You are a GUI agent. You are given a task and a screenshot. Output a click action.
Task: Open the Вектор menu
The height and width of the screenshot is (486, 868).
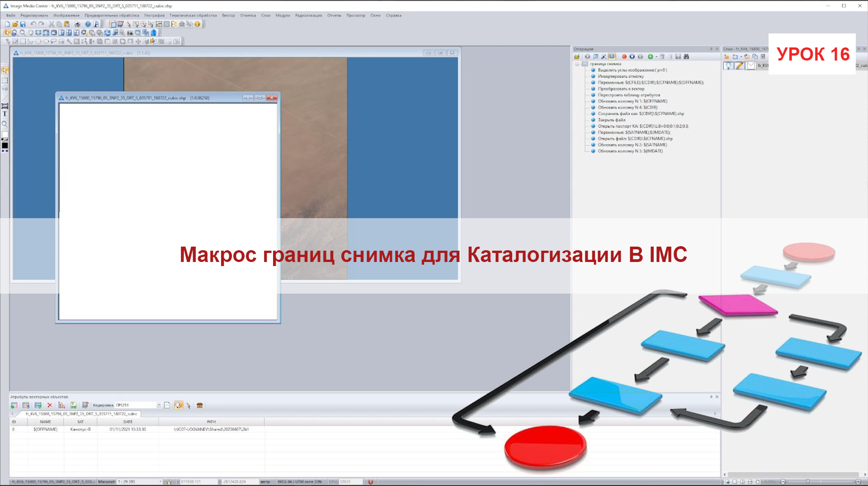[x=228, y=15]
